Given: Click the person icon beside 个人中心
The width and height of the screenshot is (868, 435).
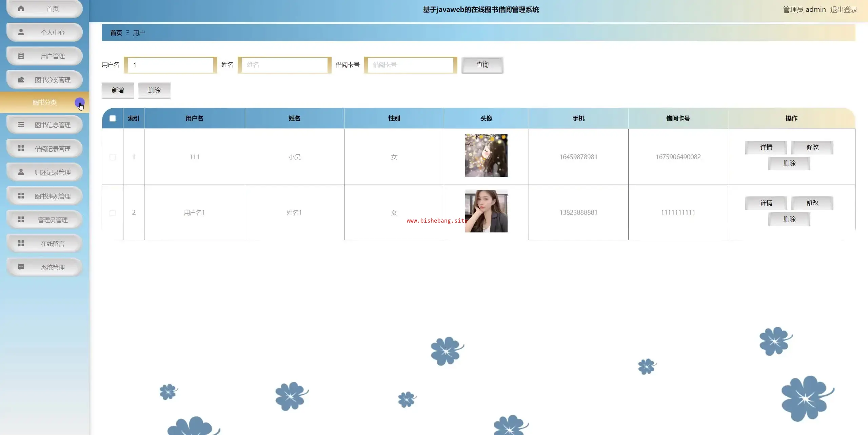Looking at the screenshot, I should click(x=21, y=32).
